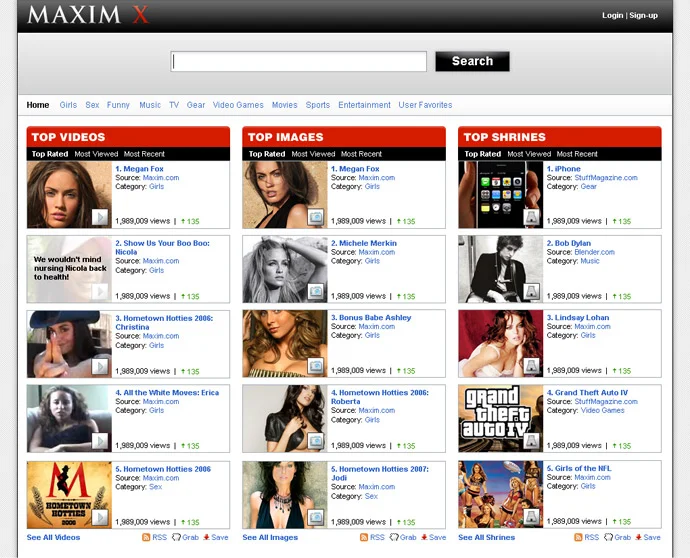Go to the Music section
The image size is (690, 558).
coord(150,105)
